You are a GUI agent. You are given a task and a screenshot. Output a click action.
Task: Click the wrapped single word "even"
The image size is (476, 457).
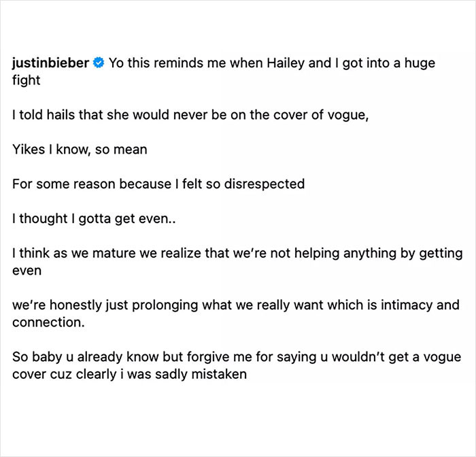(x=26, y=269)
